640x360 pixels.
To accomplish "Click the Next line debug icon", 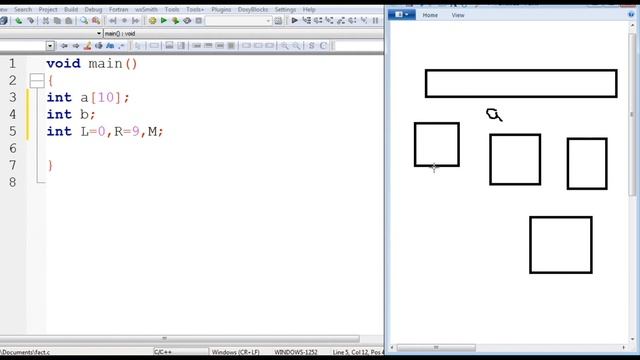I will [x=318, y=20].
